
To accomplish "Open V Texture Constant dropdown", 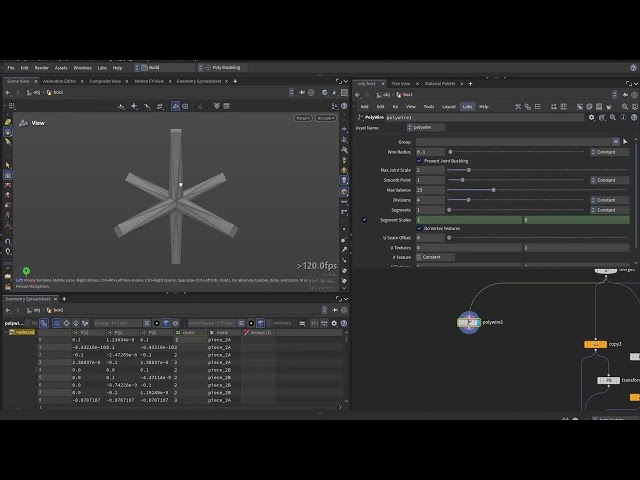I will click(x=435, y=257).
